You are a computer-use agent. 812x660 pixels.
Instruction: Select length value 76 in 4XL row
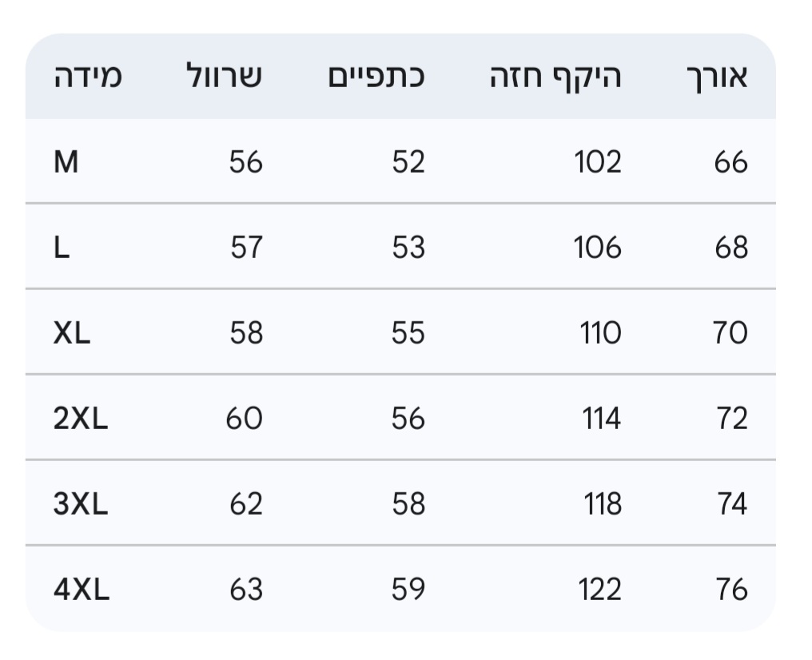[731, 590]
